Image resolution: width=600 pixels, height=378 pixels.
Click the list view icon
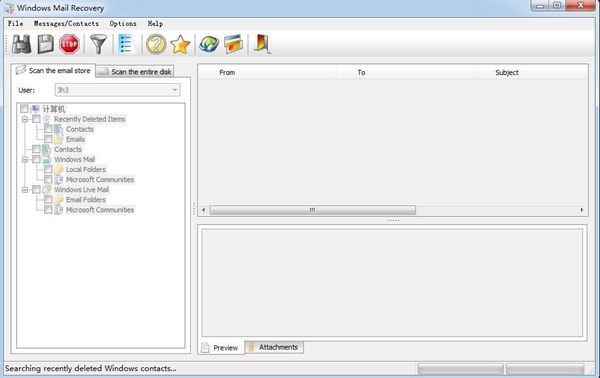pos(126,44)
